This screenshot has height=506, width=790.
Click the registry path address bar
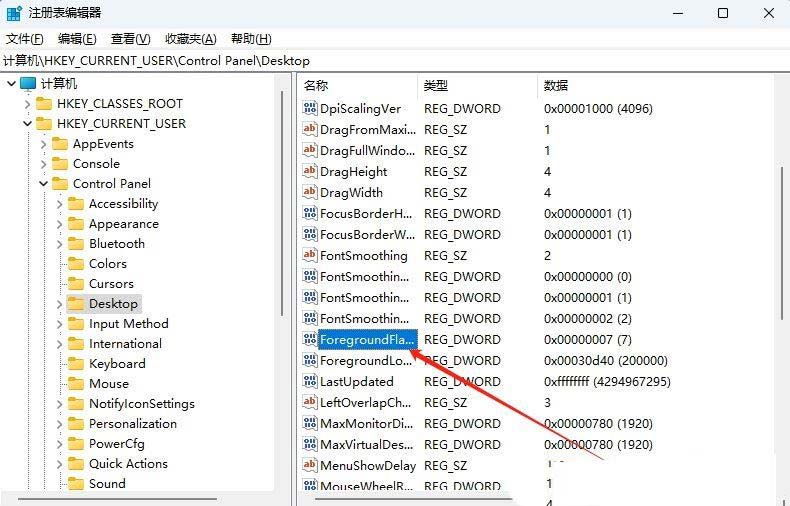tap(395, 61)
